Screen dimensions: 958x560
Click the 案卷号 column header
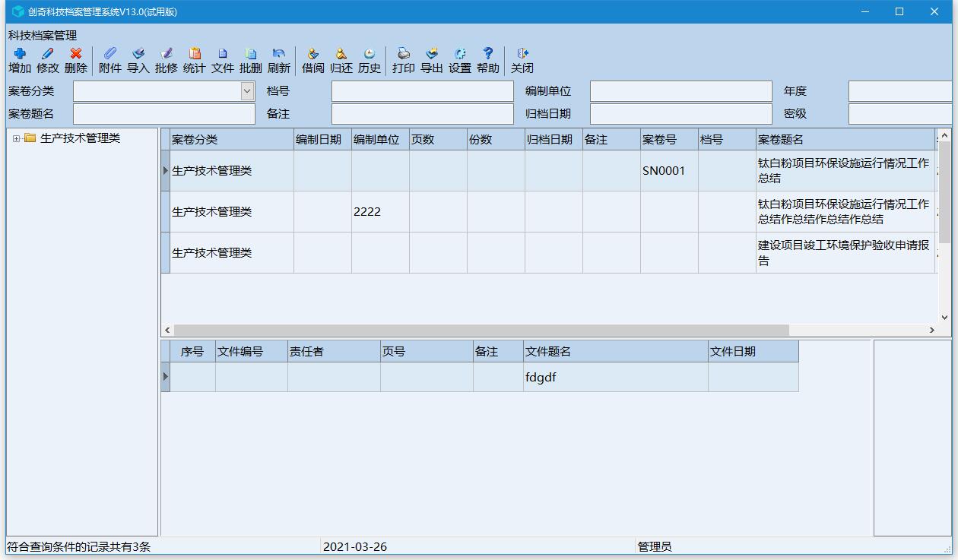670,140
